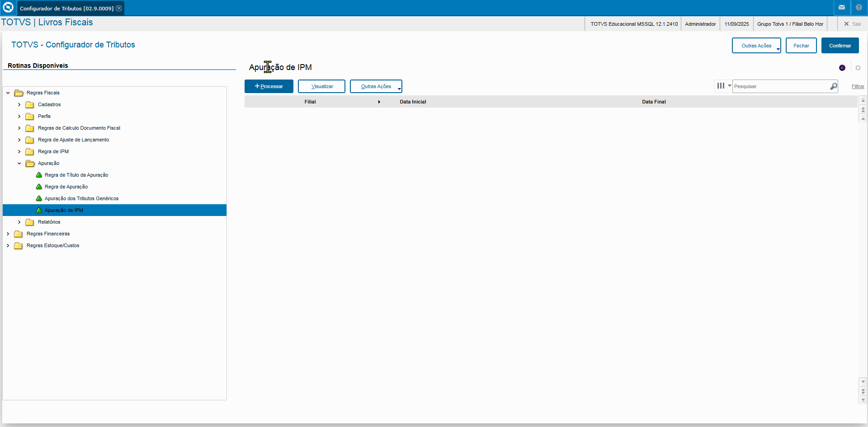Click the single-down line arrow
Image resolution: width=868 pixels, height=427 pixels.
(x=863, y=382)
